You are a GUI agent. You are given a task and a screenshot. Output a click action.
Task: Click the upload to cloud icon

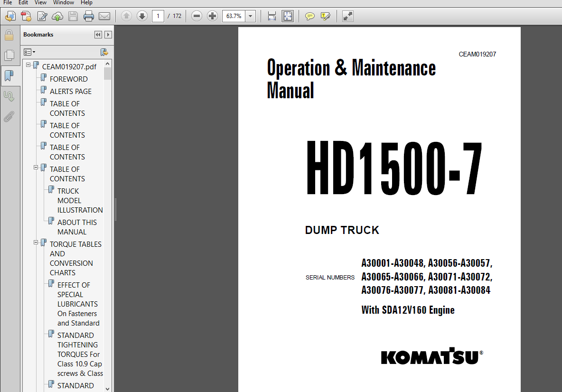[57, 16]
